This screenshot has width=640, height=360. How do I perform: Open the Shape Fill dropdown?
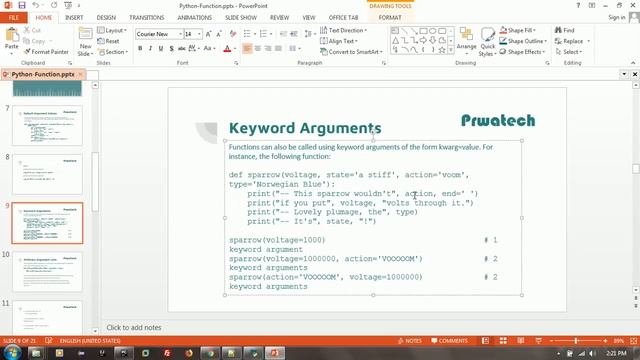coord(517,30)
